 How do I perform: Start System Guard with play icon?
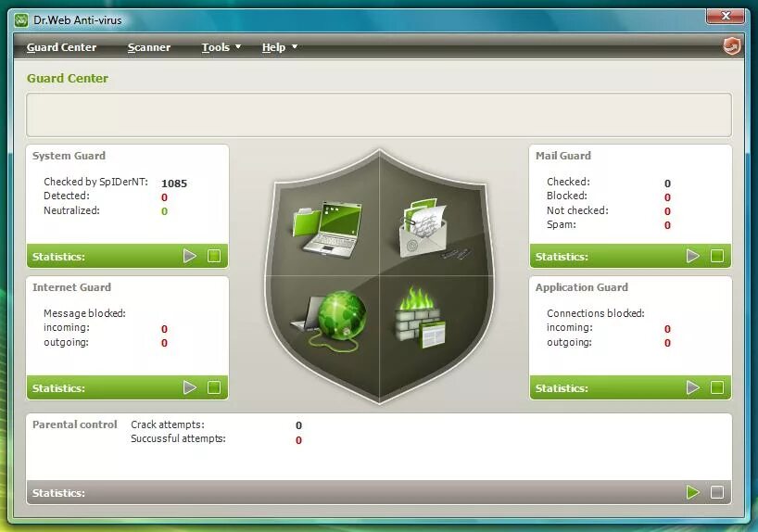[x=189, y=256]
